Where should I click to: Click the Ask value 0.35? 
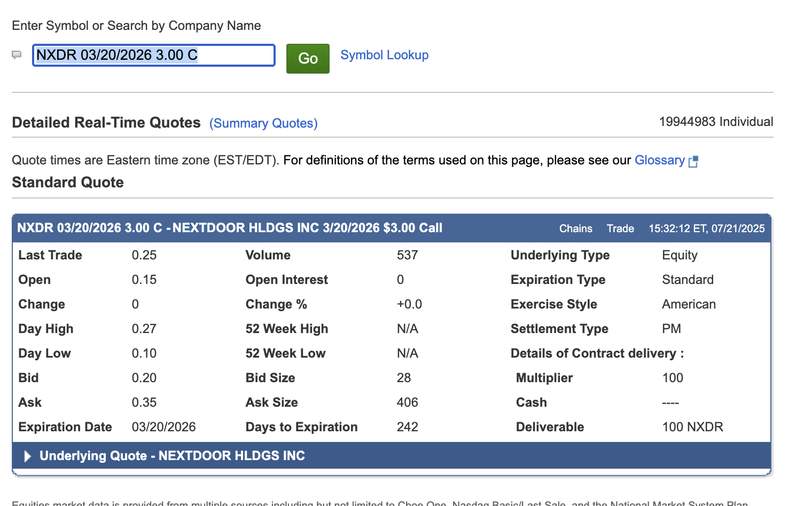[144, 402]
